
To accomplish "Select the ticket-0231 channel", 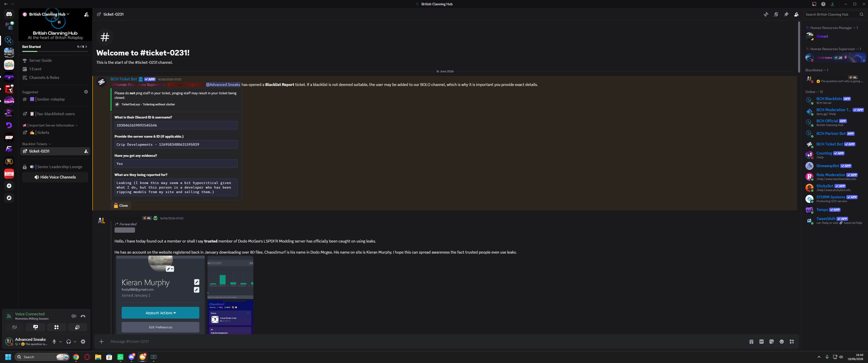I will (55, 151).
